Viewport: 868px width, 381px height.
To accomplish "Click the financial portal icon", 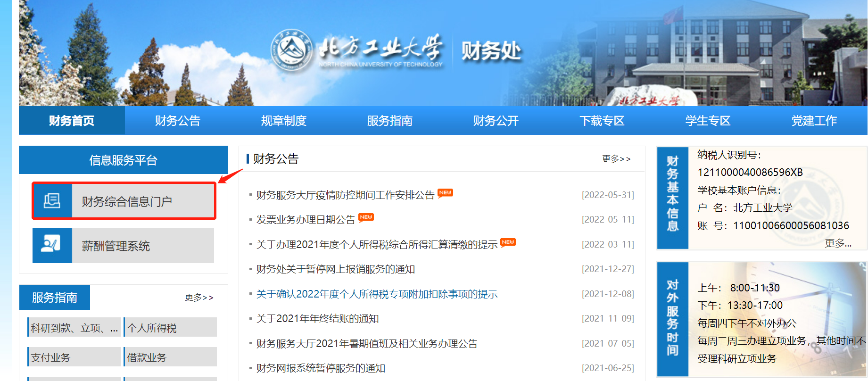I will [x=52, y=201].
